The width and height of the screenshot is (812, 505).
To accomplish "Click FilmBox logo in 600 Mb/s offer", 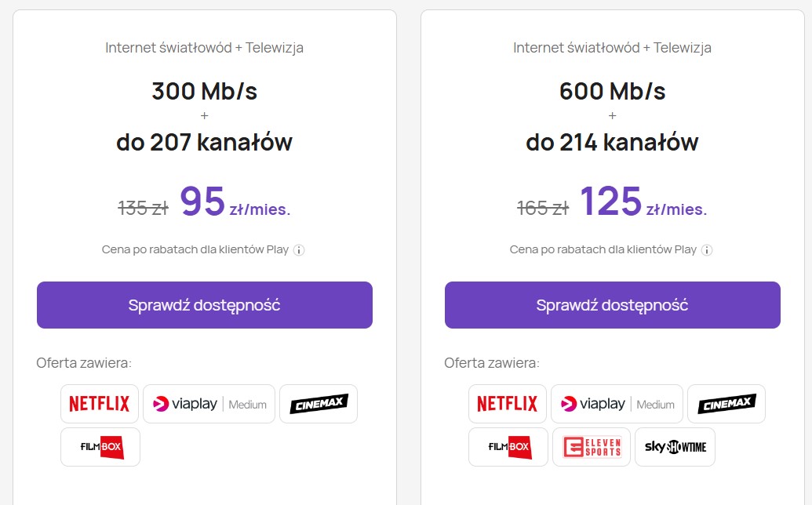I will [x=508, y=447].
